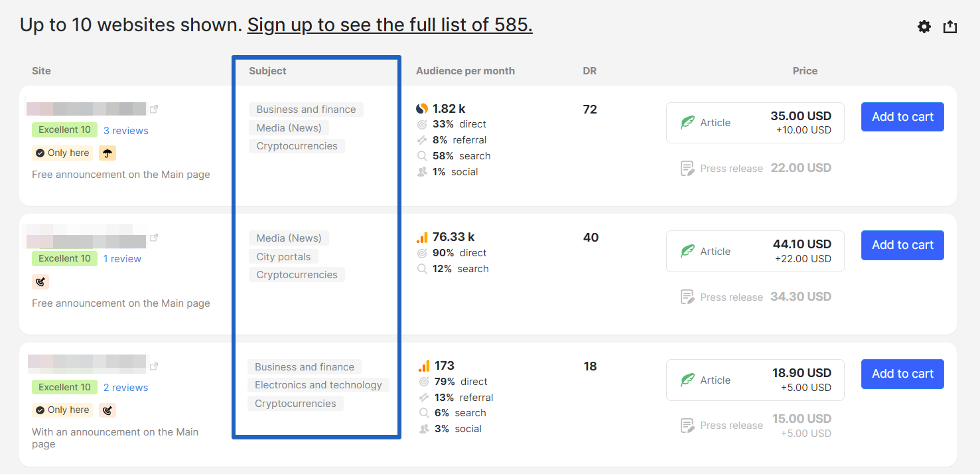The image size is (980, 474).
Task: Click the target badge under the 1 review site
Action: (40, 281)
